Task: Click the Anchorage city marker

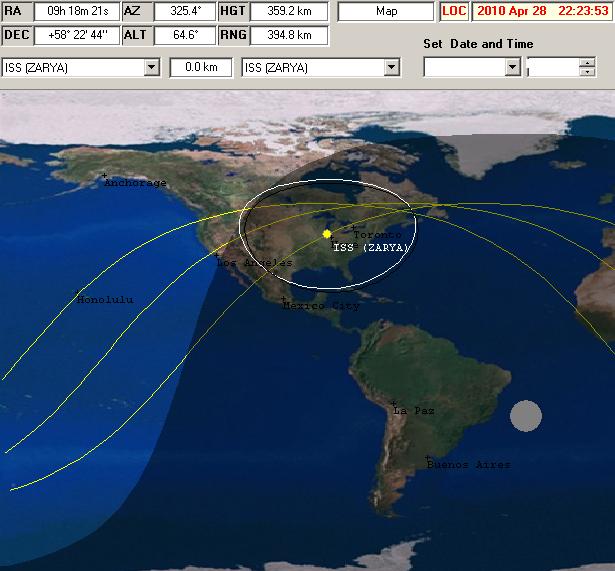Action: tap(104, 176)
